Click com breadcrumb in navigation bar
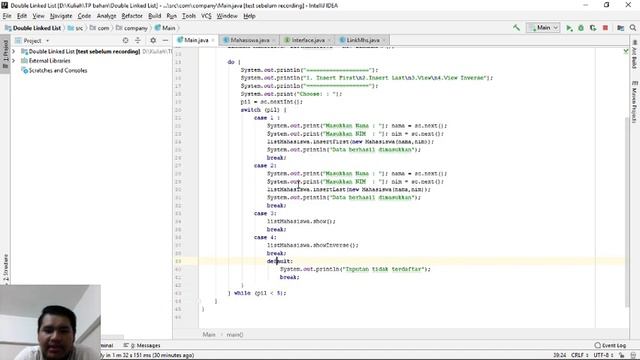The width and height of the screenshot is (640, 360). click(x=100, y=28)
